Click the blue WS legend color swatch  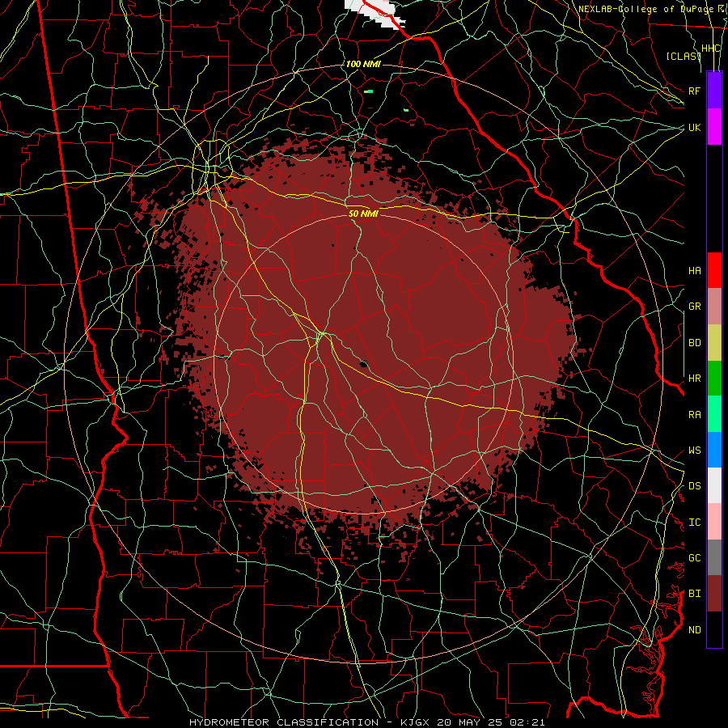(714, 450)
